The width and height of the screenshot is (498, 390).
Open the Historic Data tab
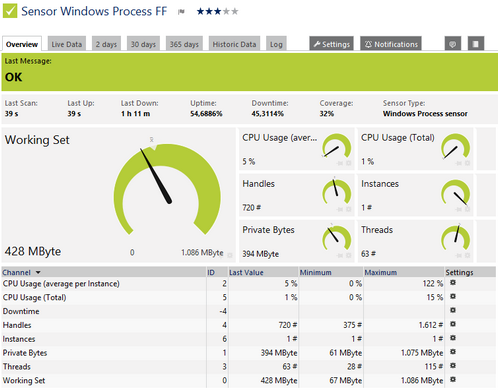pos(234,44)
